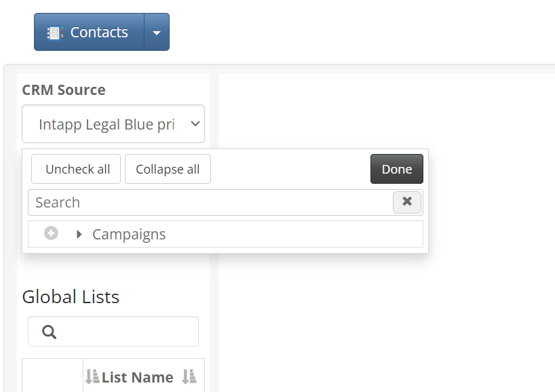
Task: Click the address book icon on Contacts button
Action: pyautogui.click(x=55, y=33)
